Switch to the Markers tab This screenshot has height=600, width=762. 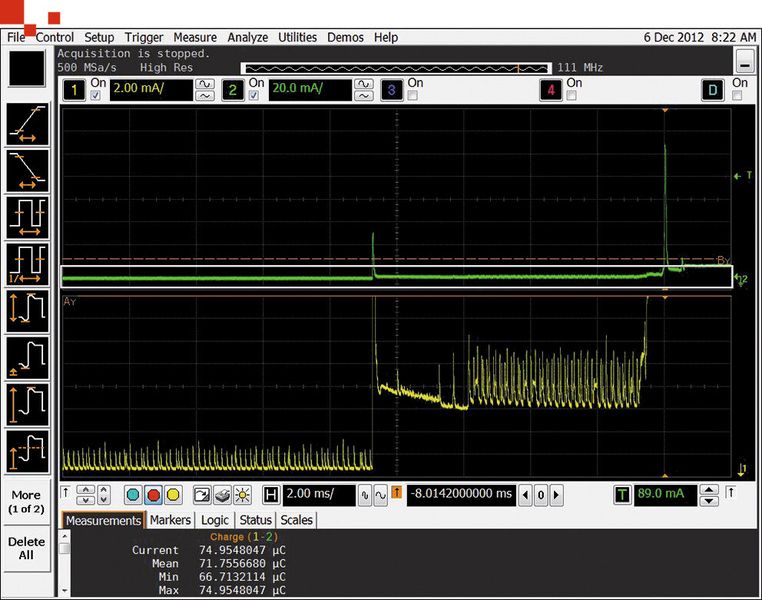click(170, 520)
